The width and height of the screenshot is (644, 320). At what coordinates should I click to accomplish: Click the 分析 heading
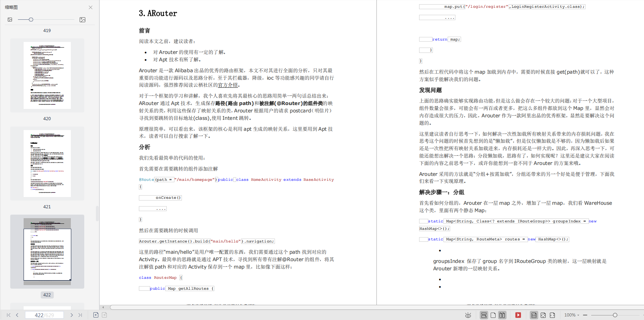[145, 147]
